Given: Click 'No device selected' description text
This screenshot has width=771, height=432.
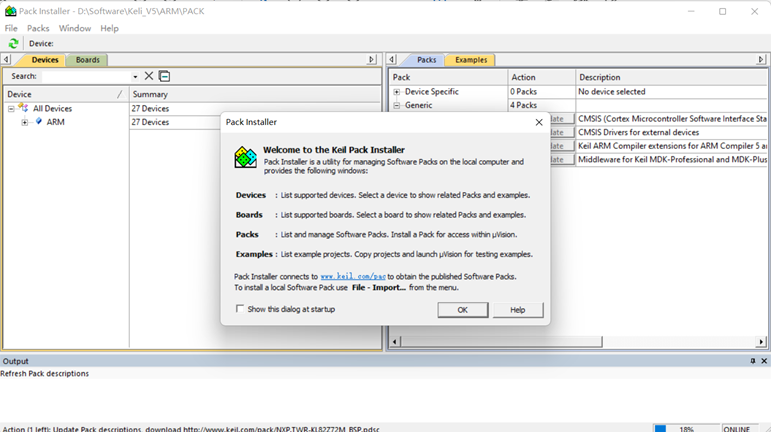Looking at the screenshot, I should coord(611,92).
